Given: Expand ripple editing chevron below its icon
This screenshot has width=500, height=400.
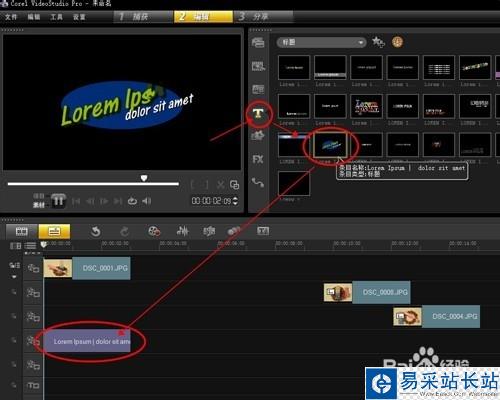Looking at the screenshot, I should (14, 276).
